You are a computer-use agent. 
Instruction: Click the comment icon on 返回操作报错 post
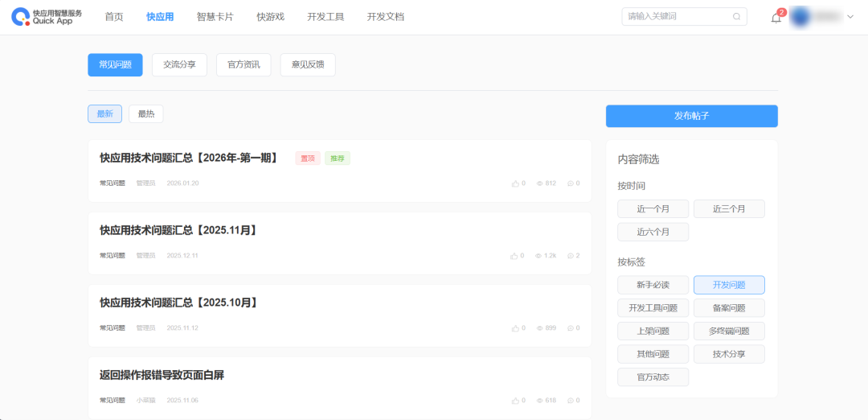click(570, 400)
